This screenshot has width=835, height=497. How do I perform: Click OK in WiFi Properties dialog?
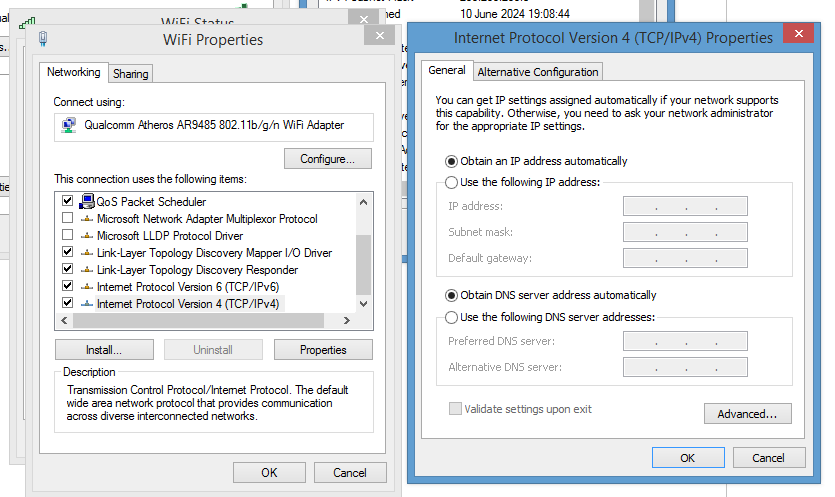click(x=269, y=472)
